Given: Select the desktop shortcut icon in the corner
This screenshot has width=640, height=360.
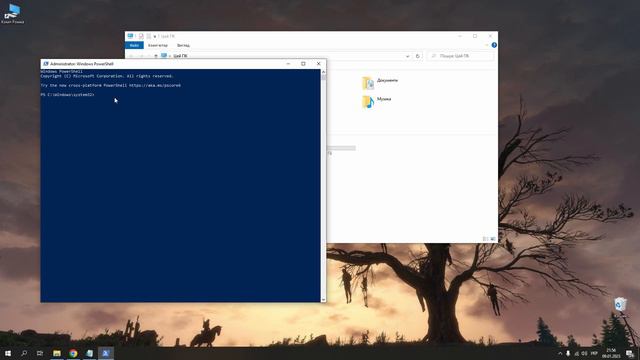Looking at the screenshot, I should tap(13, 13).
